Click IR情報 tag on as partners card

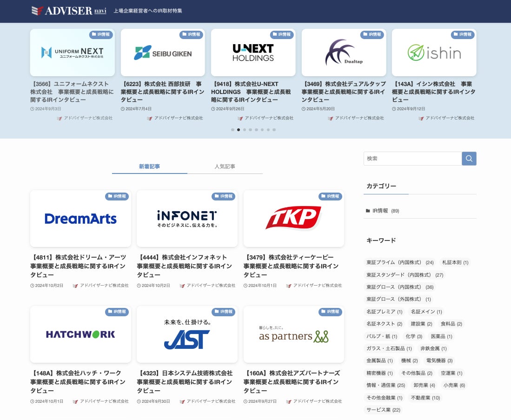pyautogui.click(x=330, y=312)
